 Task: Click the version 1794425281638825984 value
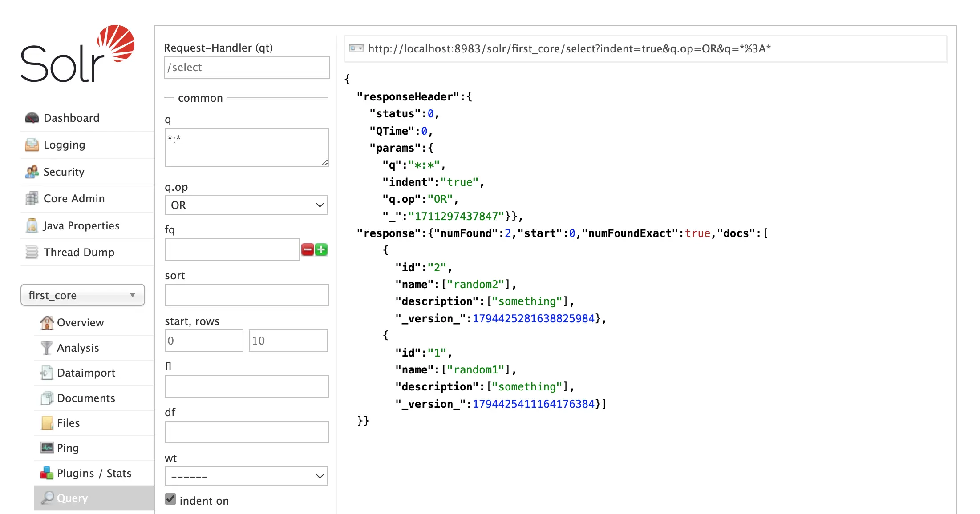tap(534, 319)
